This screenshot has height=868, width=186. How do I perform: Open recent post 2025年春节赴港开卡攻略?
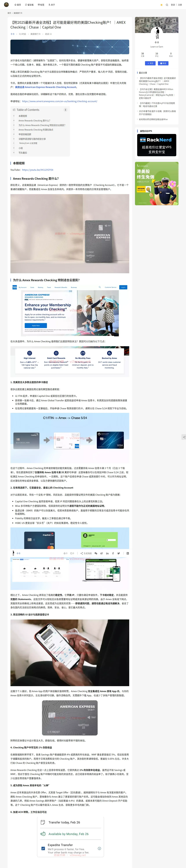click(157, 113)
